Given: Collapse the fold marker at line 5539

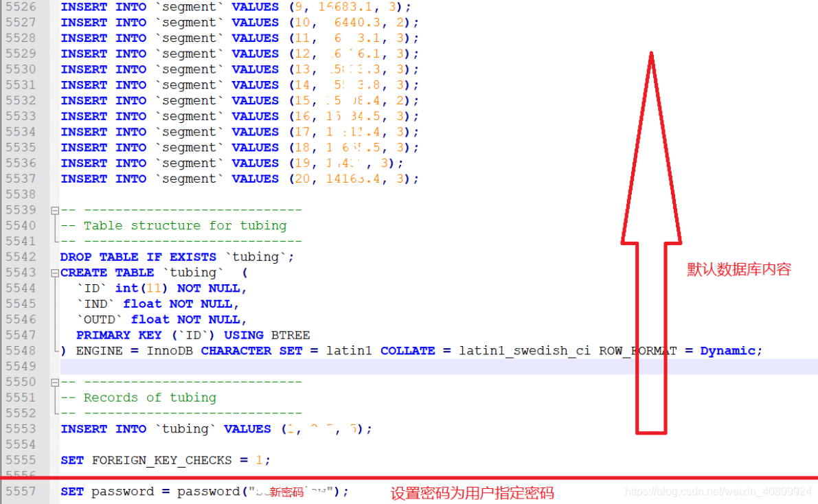Looking at the screenshot, I should [x=55, y=211].
